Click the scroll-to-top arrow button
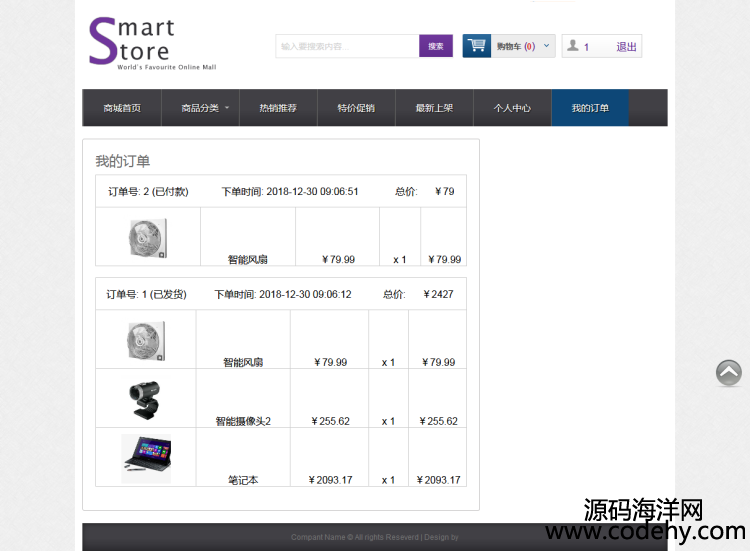The image size is (750, 551). click(x=729, y=373)
